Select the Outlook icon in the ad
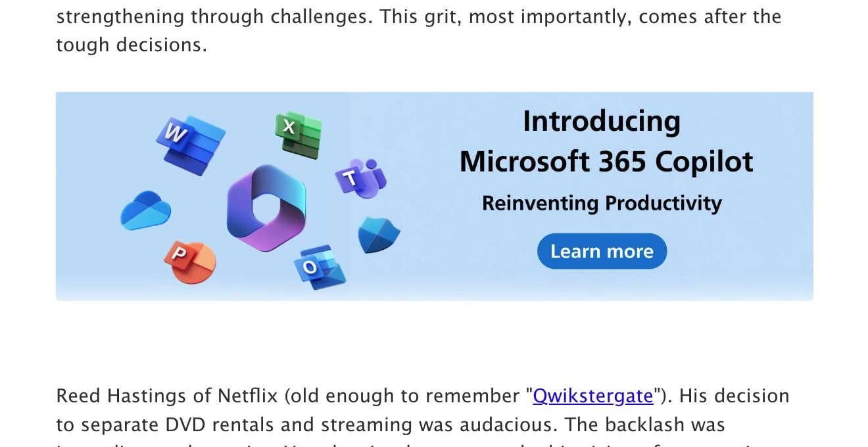 coord(320,268)
